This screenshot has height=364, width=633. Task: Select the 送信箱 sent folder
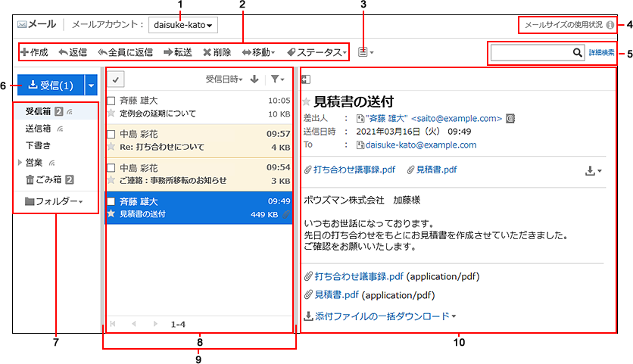click(x=39, y=129)
